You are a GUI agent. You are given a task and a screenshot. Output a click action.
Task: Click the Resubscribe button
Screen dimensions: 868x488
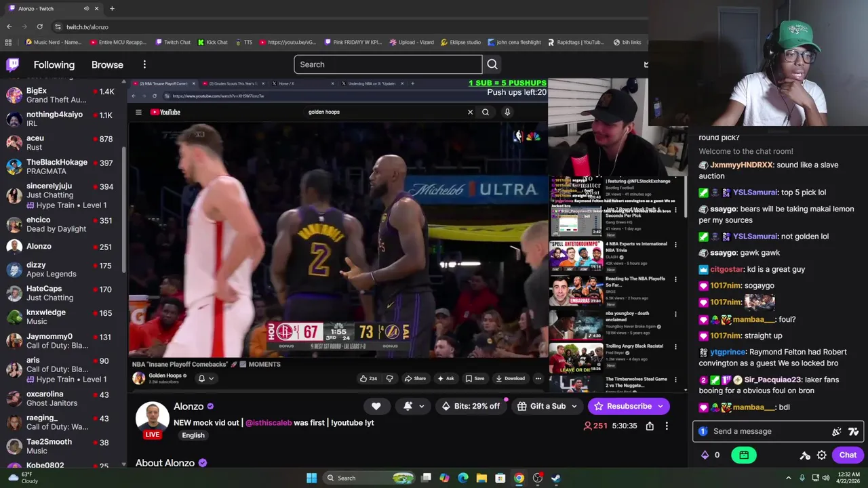[623, 406]
